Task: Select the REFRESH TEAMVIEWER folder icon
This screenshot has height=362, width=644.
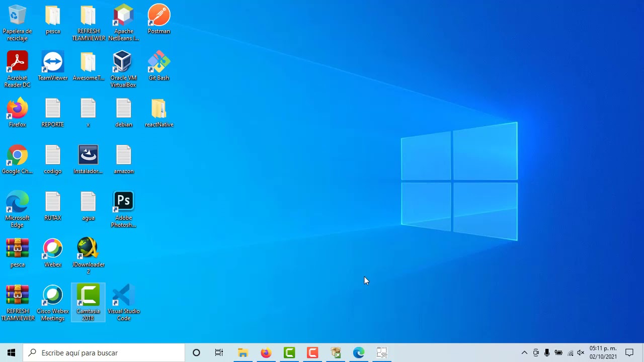Action: click(x=88, y=23)
